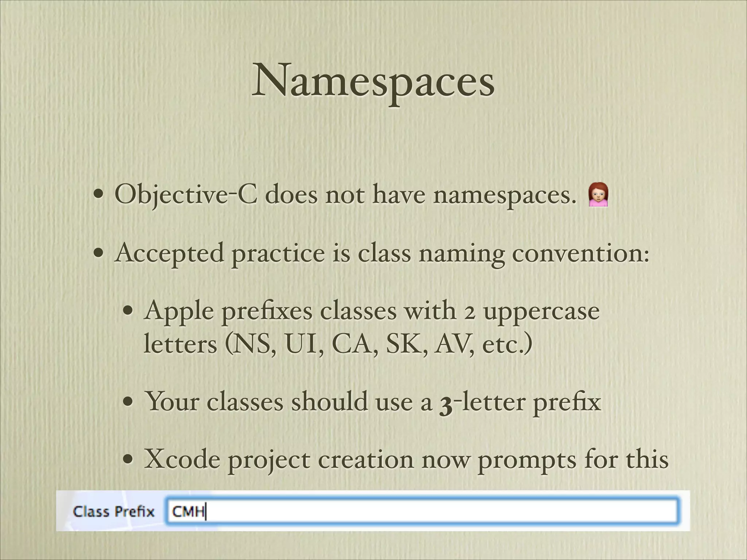Click the Accepted practice is class naming line
The image size is (747, 560).
point(382,253)
